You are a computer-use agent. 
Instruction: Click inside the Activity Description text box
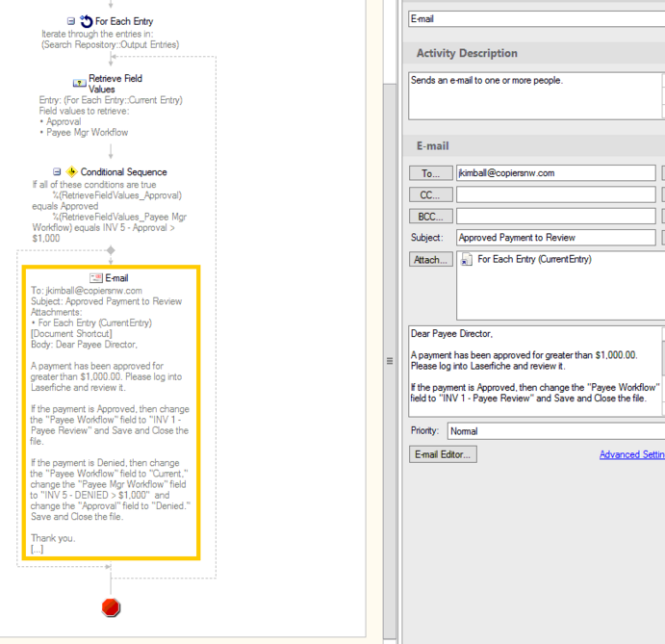point(535,96)
